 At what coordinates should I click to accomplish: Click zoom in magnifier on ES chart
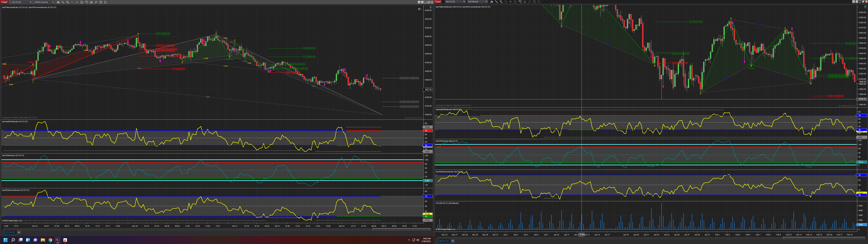68,2
